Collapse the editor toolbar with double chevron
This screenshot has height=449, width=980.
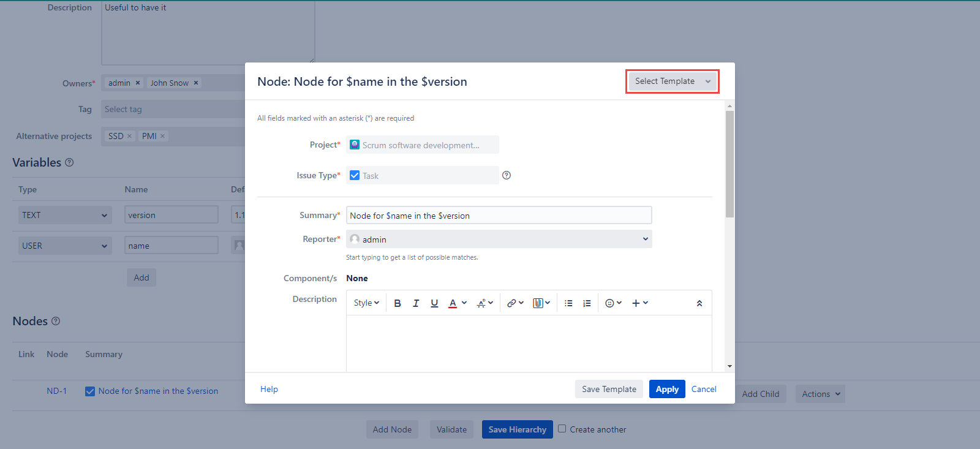point(699,303)
